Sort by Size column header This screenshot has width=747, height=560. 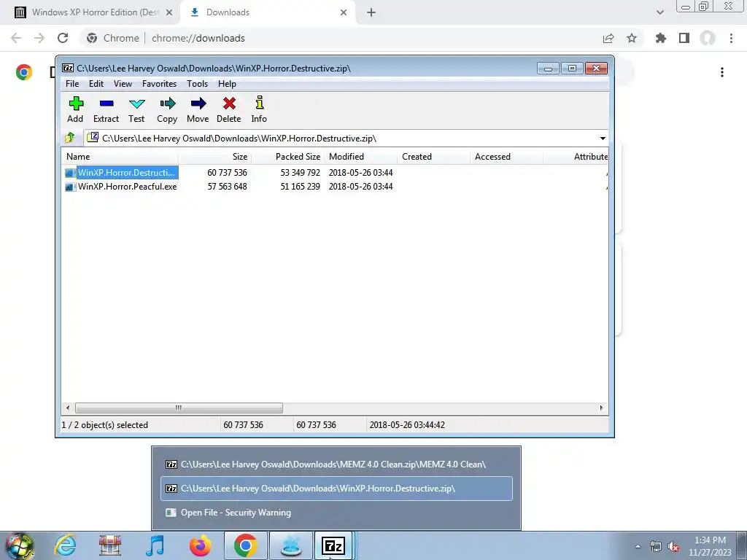215,157
